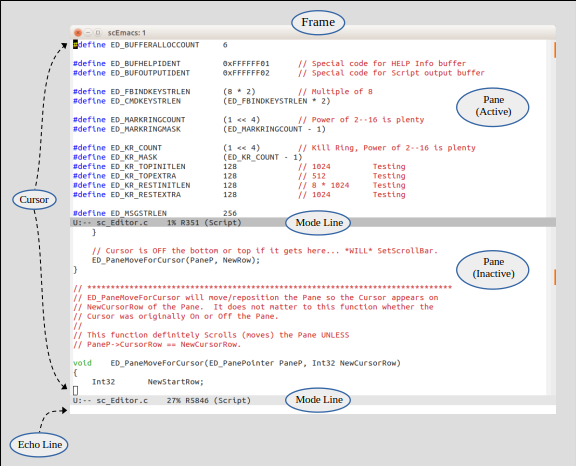Click comment 'Special code for Script output buffer'

click(x=398, y=73)
